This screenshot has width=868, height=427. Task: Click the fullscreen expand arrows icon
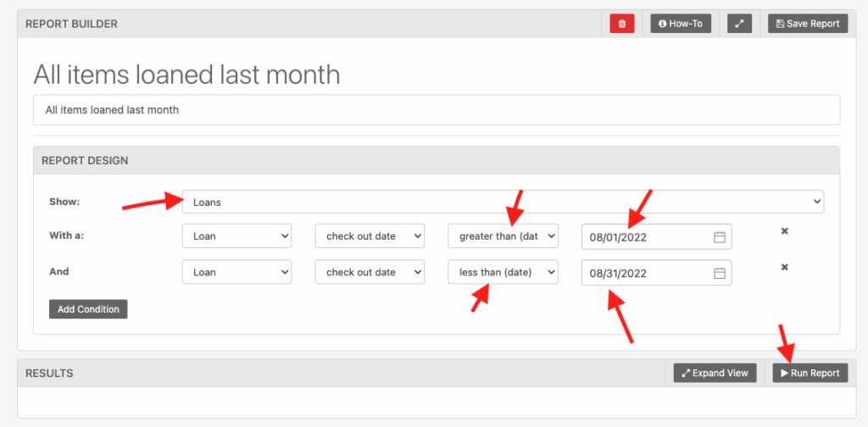pyautogui.click(x=740, y=24)
